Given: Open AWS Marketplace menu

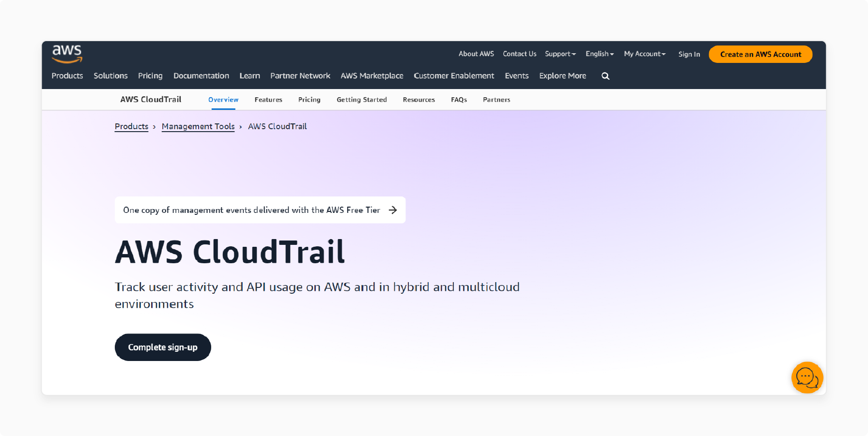Looking at the screenshot, I should [372, 76].
